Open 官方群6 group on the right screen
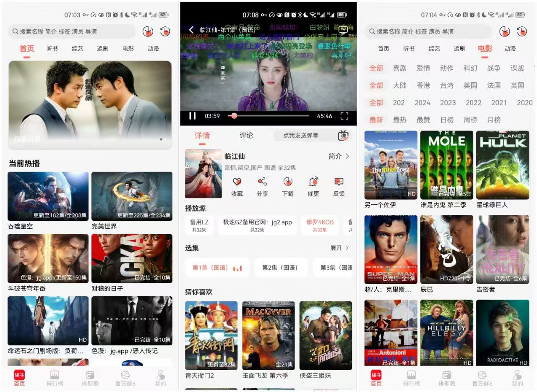The image size is (537, 392). pyautogui.click(x=482, y=378)
